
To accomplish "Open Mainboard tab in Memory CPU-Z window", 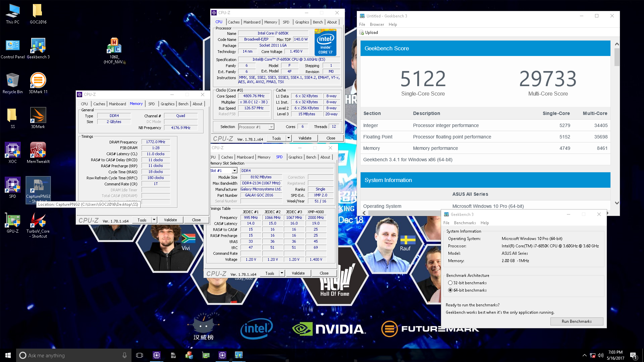I will tap(117, 104).
